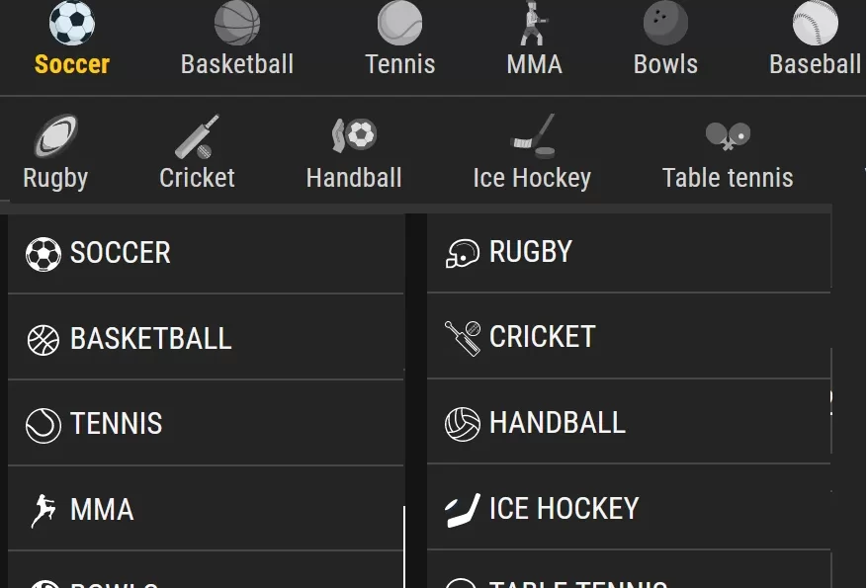This screenshot has height=588, width=868.
Task: Select MMA in the left list
Action: (206, 510)
